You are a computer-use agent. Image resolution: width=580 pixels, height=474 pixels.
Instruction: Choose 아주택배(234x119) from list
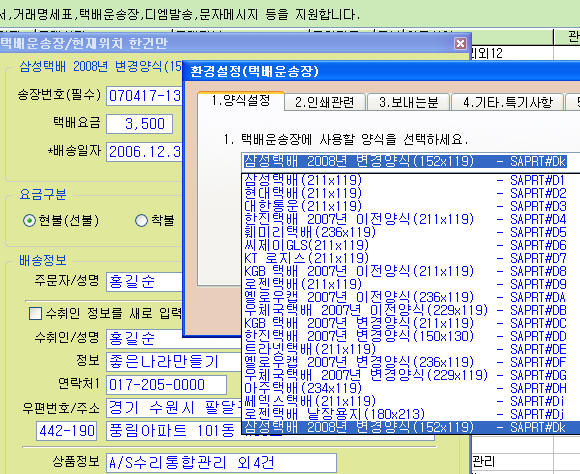tap(411, 388)
